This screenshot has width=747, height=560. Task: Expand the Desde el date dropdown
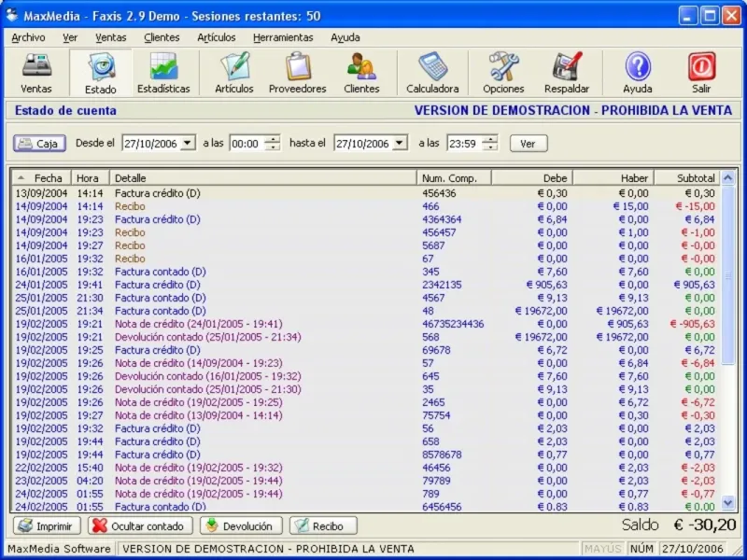(x=189, y=143)
